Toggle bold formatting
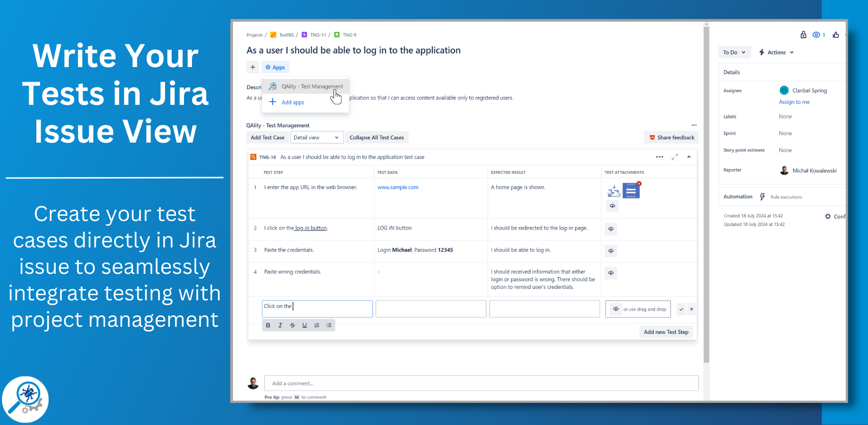Screen dimensions: 868x425 tap(268, 325)
